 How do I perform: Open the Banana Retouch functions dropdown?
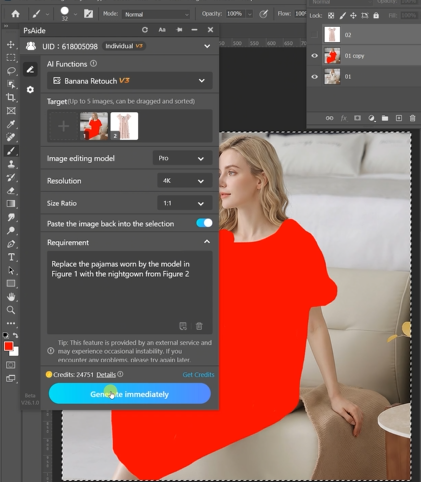(x=130, y=81)
